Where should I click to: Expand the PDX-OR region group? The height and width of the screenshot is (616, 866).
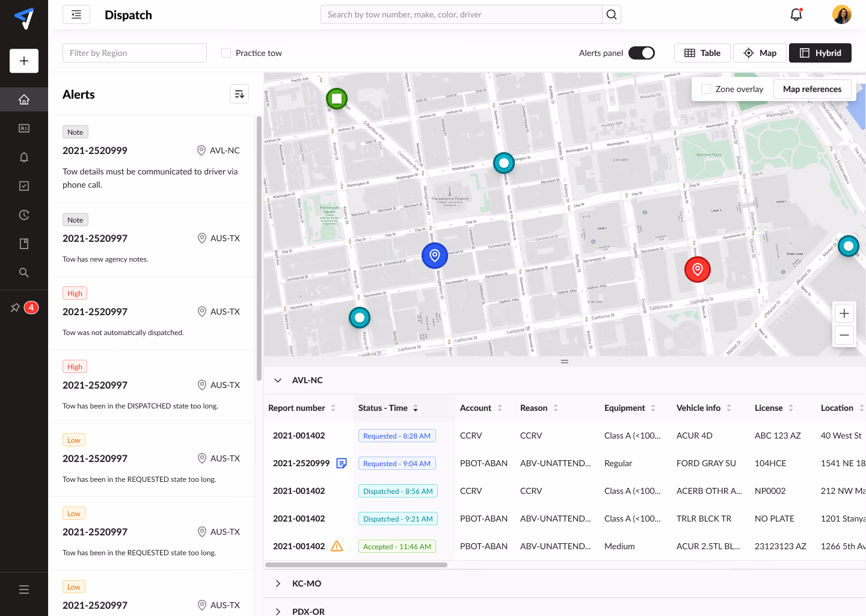[x=278, y=611]
